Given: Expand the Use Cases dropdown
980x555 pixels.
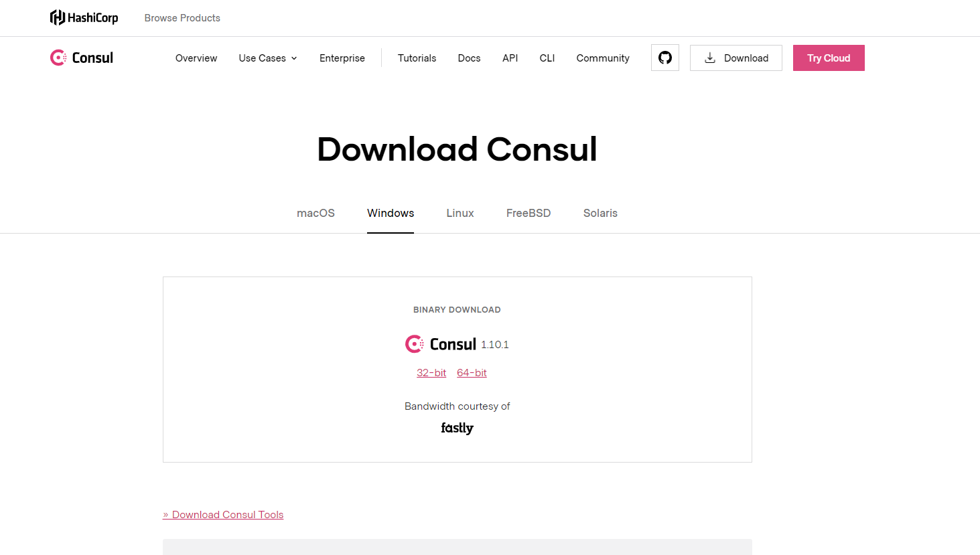Looking at the screenshot, I should [268, 58].
